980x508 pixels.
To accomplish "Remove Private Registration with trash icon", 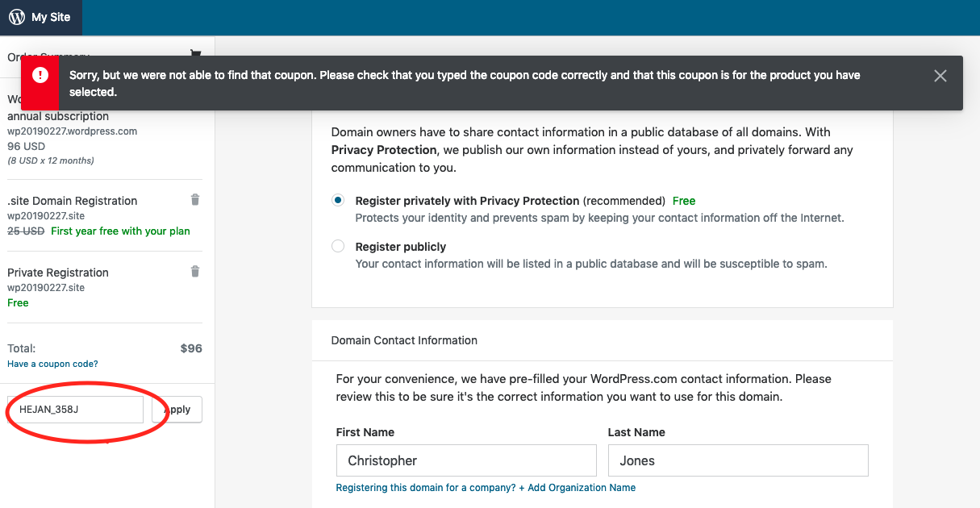I will click(194, 271).
